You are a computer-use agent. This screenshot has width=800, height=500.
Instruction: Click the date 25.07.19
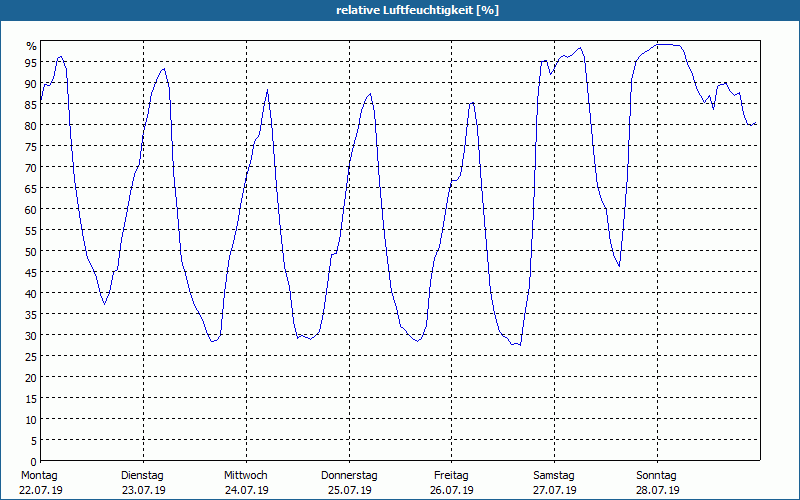coord(349,490)
